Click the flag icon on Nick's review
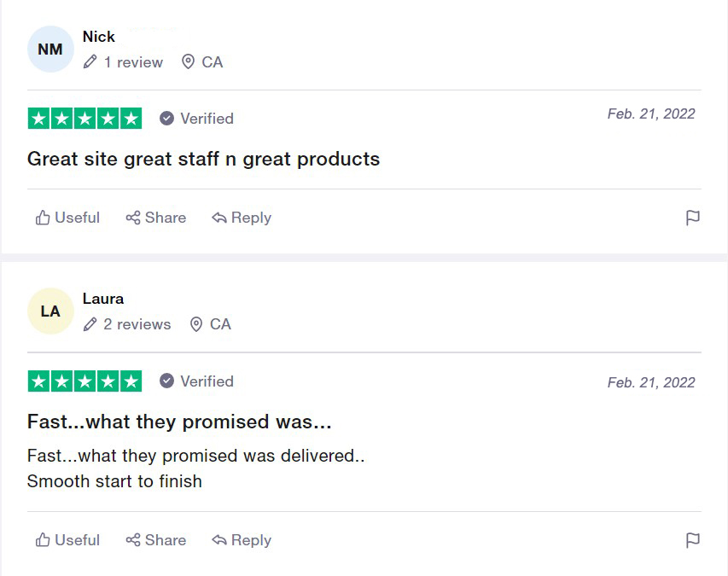The height and width of the screenshot is (576, 728). coord(693,218)
